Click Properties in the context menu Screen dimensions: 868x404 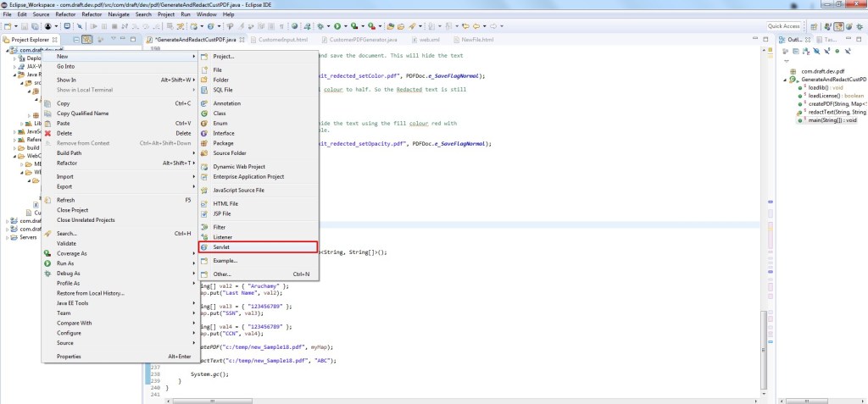tap(69, 357)
